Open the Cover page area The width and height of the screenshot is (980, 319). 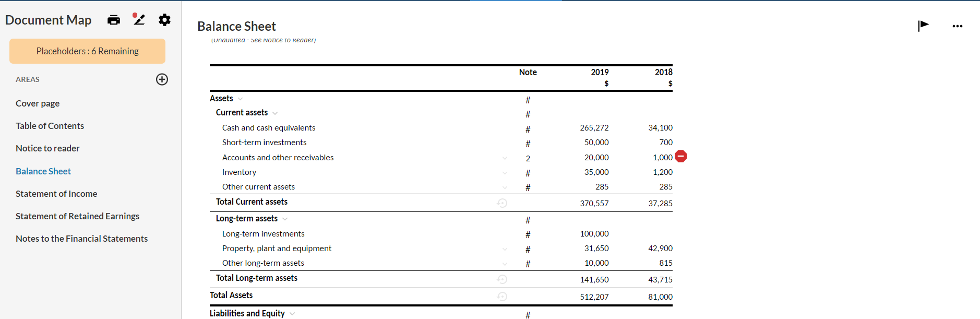[x=38, y=103]
